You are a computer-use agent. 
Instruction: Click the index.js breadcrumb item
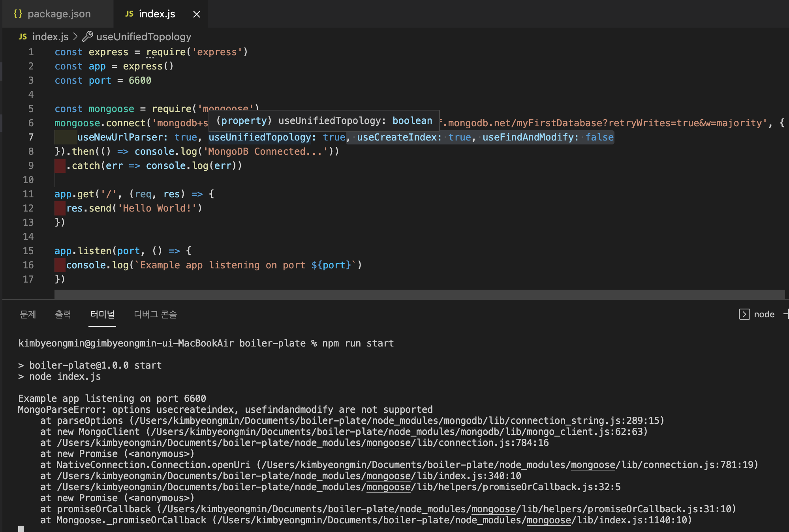[50, 37]
